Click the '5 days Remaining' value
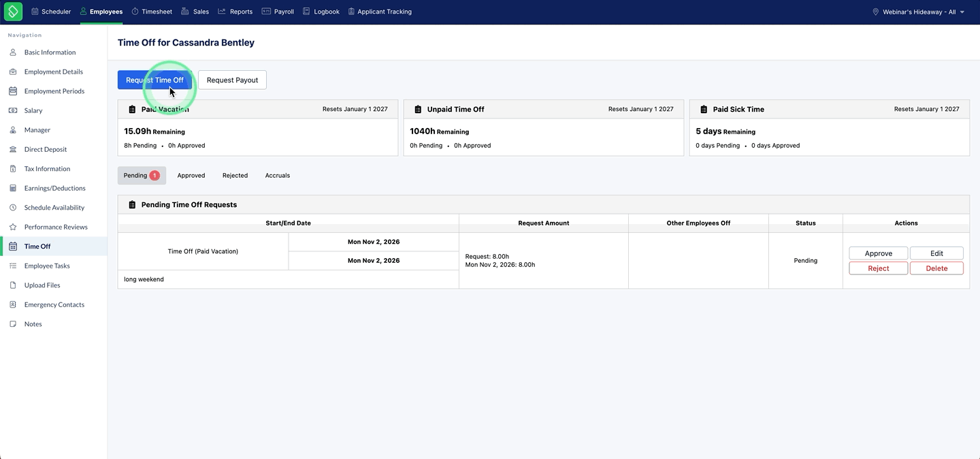Viewport: 980px width, 459px height. [x=725, y=131]
